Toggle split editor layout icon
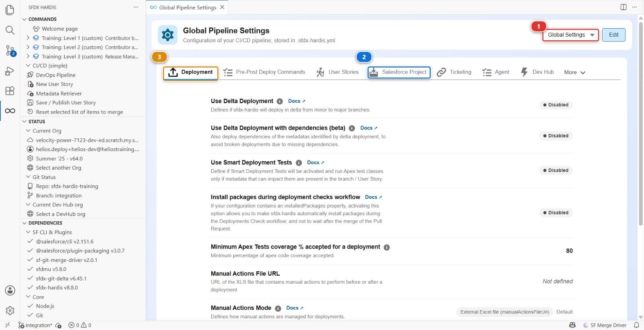This screenshot has height=330, width=644. (623, 7)
